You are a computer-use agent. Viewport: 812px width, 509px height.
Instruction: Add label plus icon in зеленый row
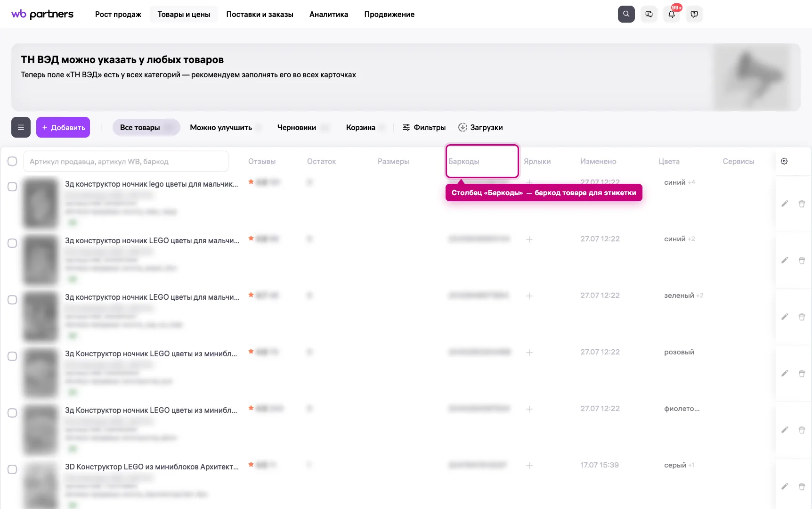pyautogui.click(x=529, y=296)
